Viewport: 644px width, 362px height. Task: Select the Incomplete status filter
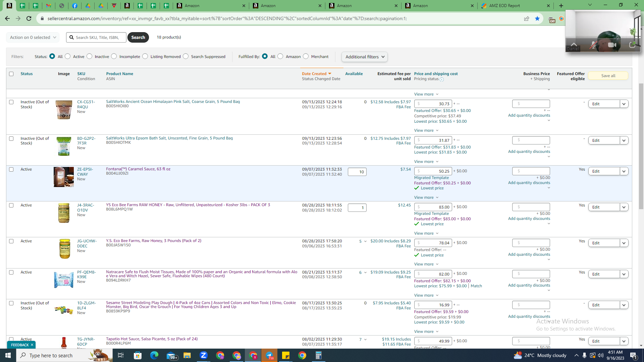(114, 56)
